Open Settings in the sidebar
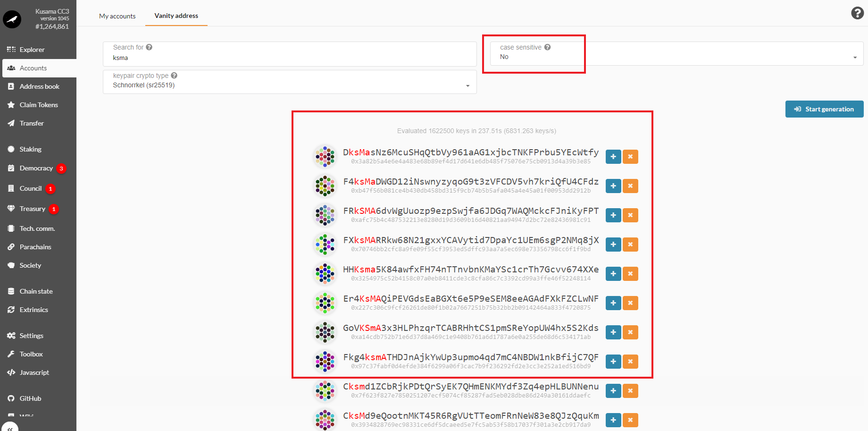The width and height of the screenshot is (868, 431). (38, 336)
